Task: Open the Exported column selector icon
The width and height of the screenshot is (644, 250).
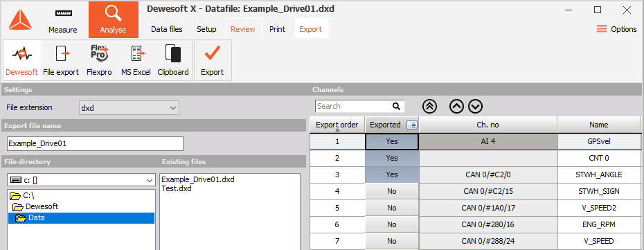Action: tap(411, 125)
